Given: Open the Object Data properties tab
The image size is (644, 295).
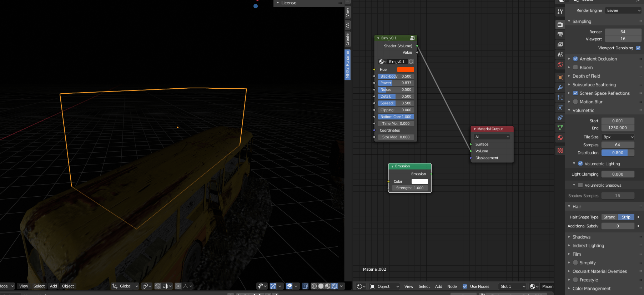Looking at the screenshot, I should click(x=560, y=128).
